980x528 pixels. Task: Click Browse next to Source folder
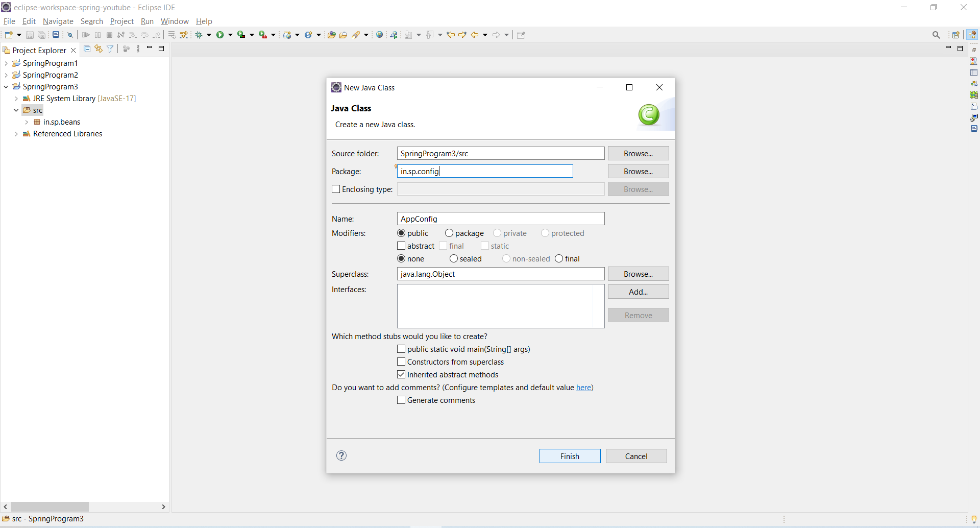tap(638, 153)
